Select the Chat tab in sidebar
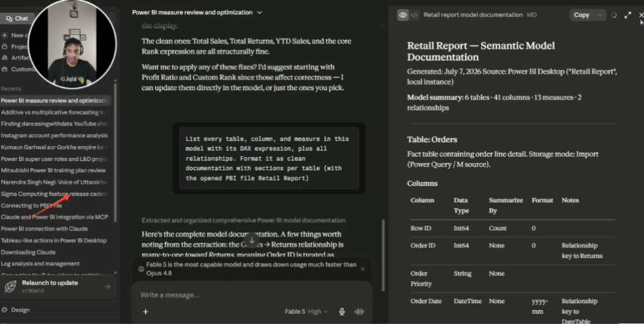The image size is (644, 324). coord(17,18)
